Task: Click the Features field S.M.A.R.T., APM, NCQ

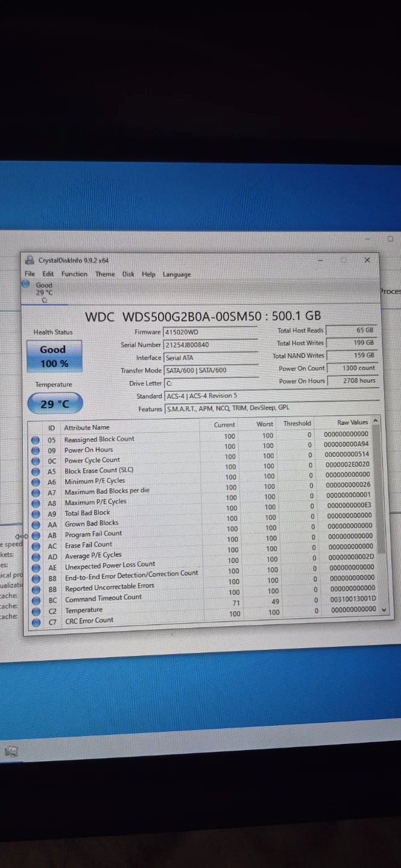Action: point(271,409)
